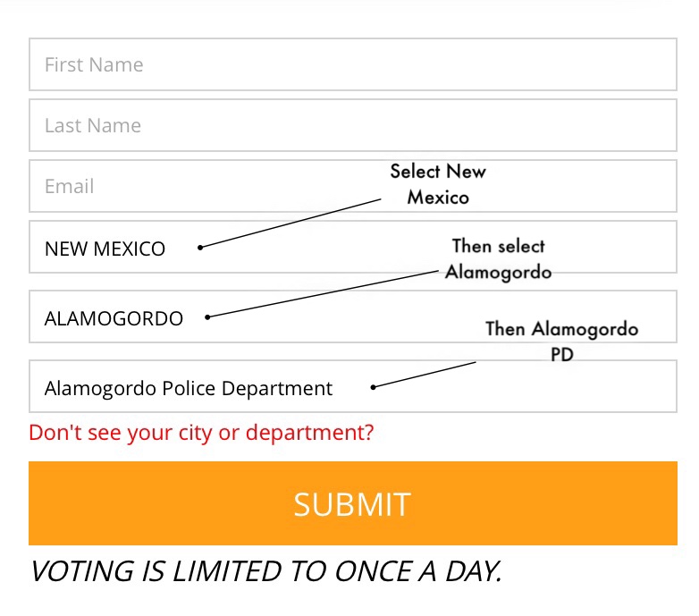Image resolution: width=699 pixels, height=616 pixels.
Task: Click the "Select New Mexico" annotation text
Action: coord(438,183)
